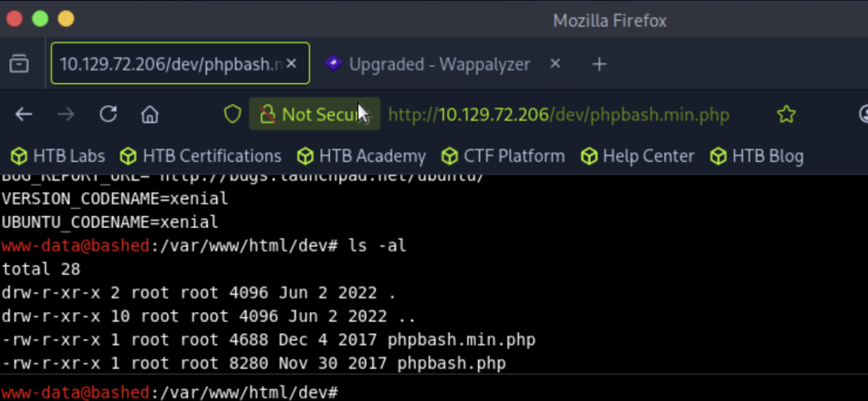This screenshot has height=401, width=868.
Task: Close the Upgraded - Wappalyzer tab
Action: pyautogui.click(x=555, y=64)
